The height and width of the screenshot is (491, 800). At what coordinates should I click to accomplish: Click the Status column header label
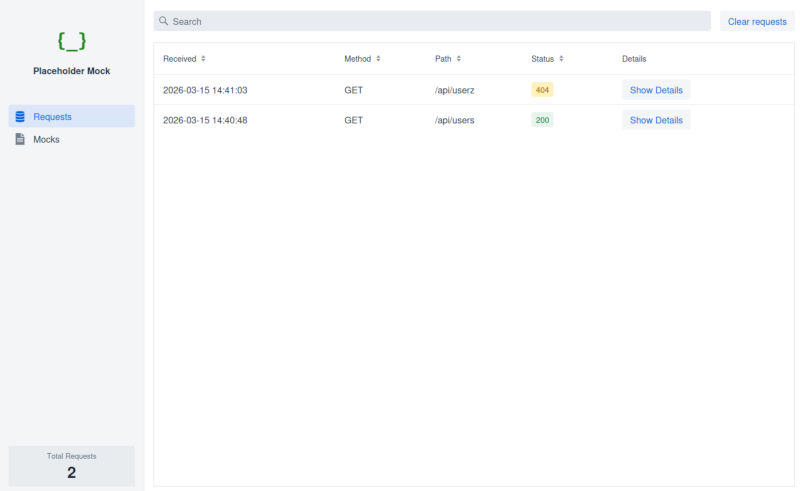542,59
